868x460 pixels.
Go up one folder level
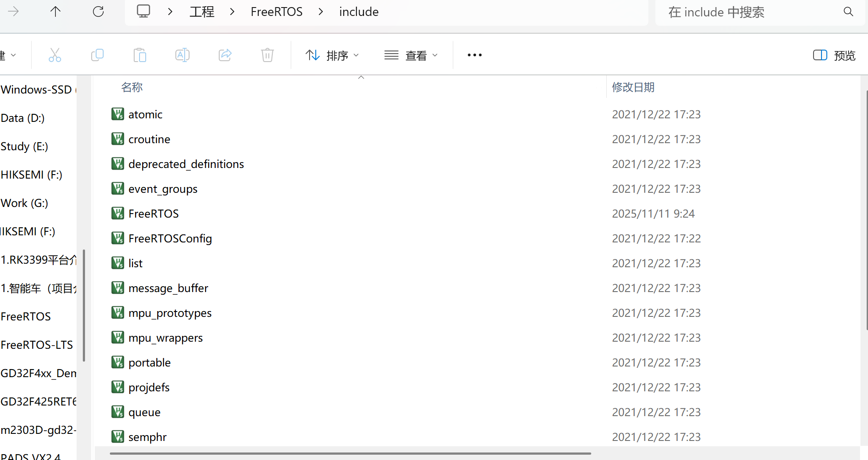click(x=55, y=12)
